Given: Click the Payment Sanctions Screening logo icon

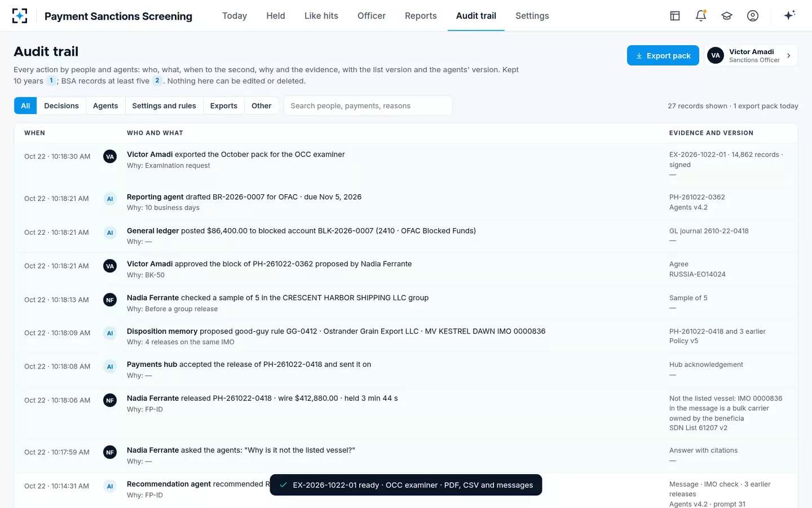Looking at the screenshot, I should click(x=20, y=16).
